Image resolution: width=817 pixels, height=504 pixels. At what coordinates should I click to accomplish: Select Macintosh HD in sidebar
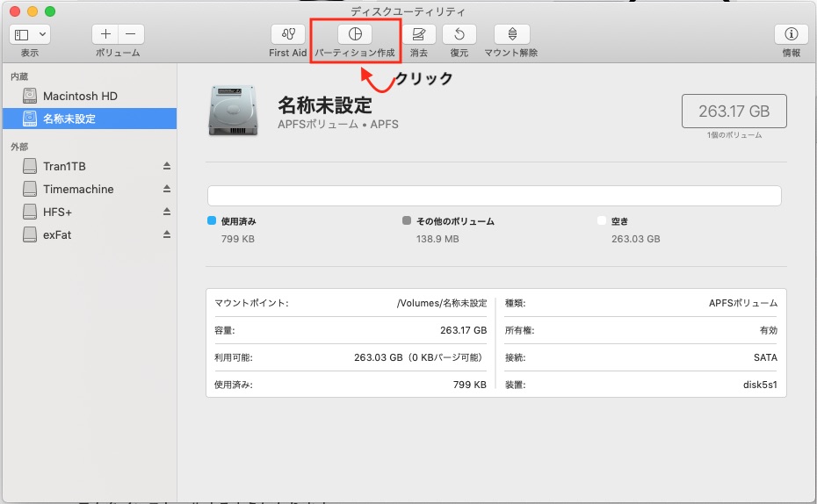[80, 96]
